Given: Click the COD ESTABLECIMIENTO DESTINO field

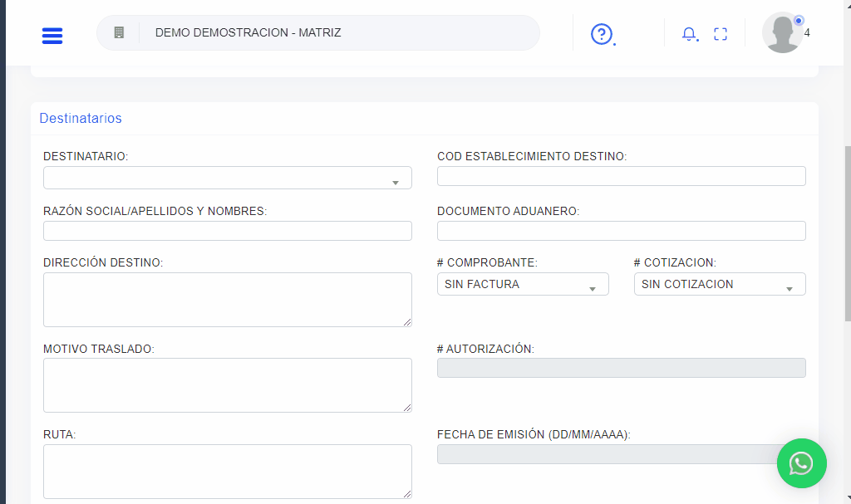Looking at the screenshot, I should (621, 176).
